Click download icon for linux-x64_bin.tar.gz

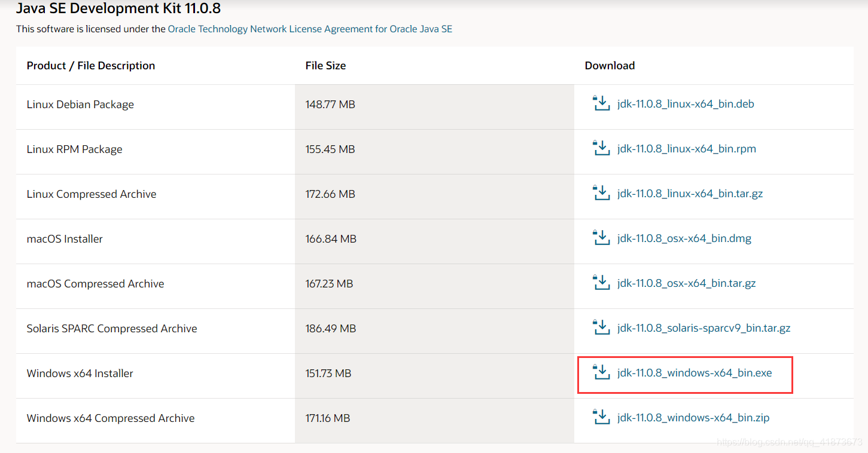pos(601,193)
